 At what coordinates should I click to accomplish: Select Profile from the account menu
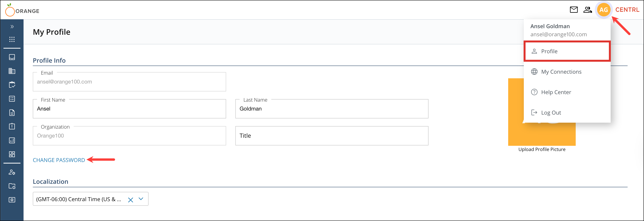(549, 51)
